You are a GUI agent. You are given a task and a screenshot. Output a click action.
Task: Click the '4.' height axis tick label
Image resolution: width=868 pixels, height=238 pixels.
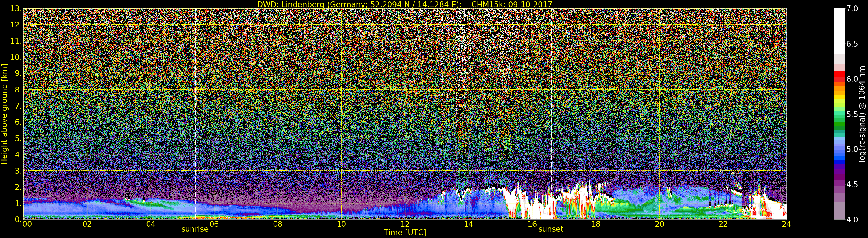tap(18, 155)
